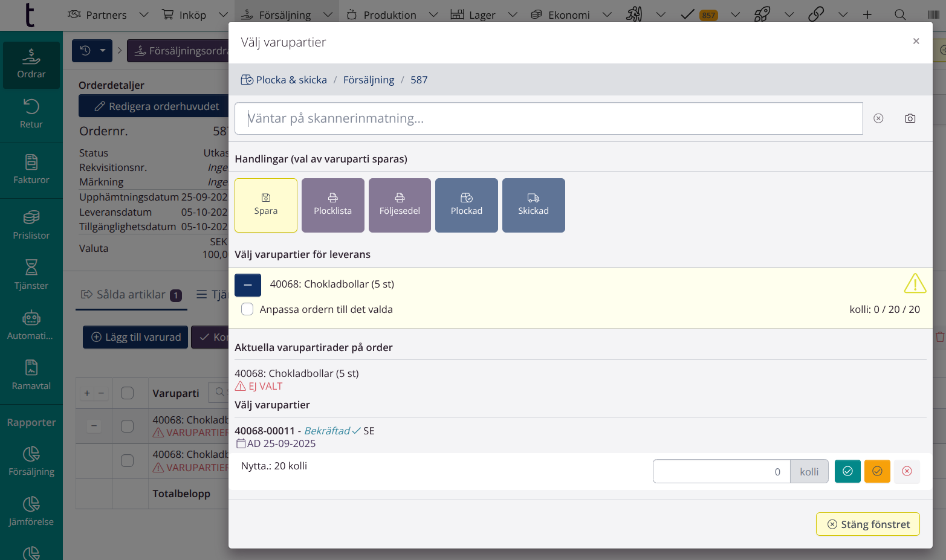Image resolution: width=946 pixels, height=560 pixels.
Task: Expand the Partners menu dropdown
Action: tap(144, 14)
